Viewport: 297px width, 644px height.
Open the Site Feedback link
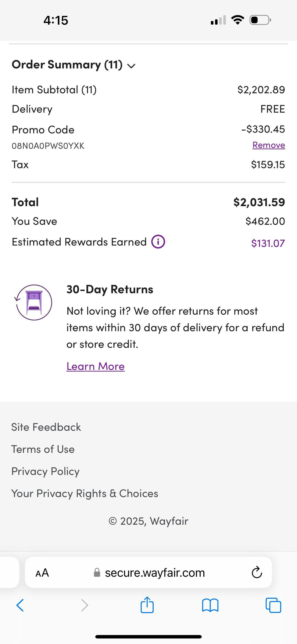[x=46, y=427]
